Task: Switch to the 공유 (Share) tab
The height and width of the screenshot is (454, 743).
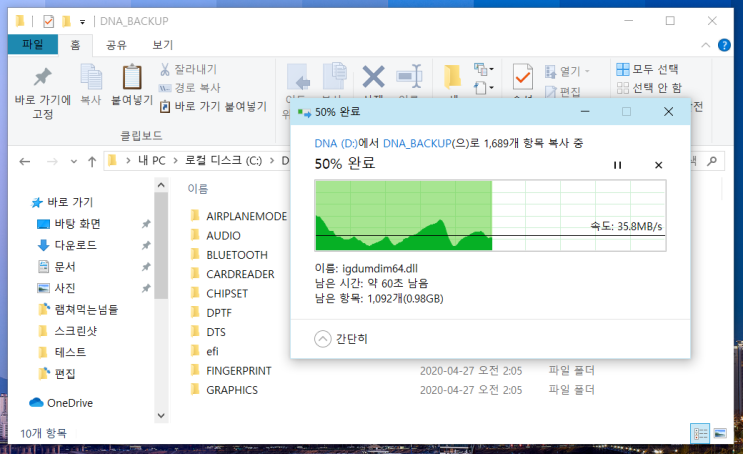Action: [116, 45]
